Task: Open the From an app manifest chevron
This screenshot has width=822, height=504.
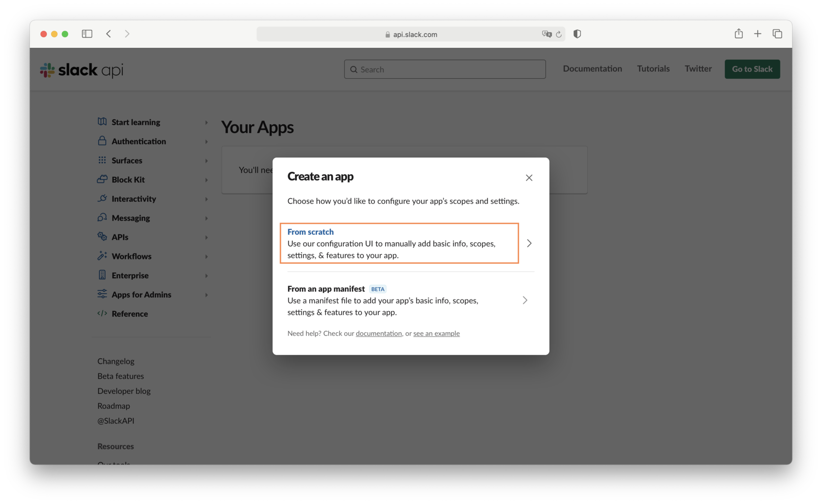Action: pyautogui.click(x=525, y=300)
